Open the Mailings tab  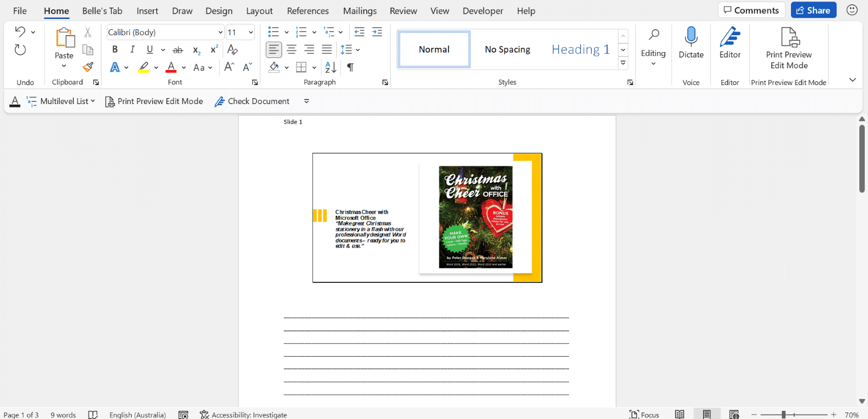click(x=360, y=11)
